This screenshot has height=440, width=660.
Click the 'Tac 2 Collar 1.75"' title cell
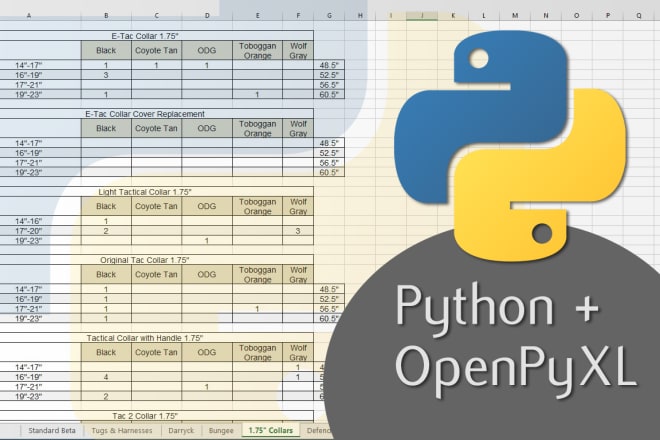pyautogui.click(x=157, y=416)
